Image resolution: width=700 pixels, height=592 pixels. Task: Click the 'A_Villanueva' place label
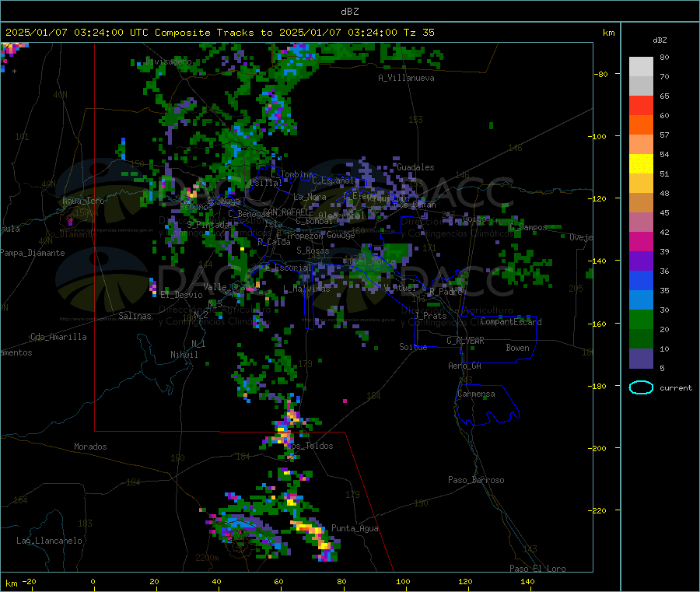(x=406, y=78)
